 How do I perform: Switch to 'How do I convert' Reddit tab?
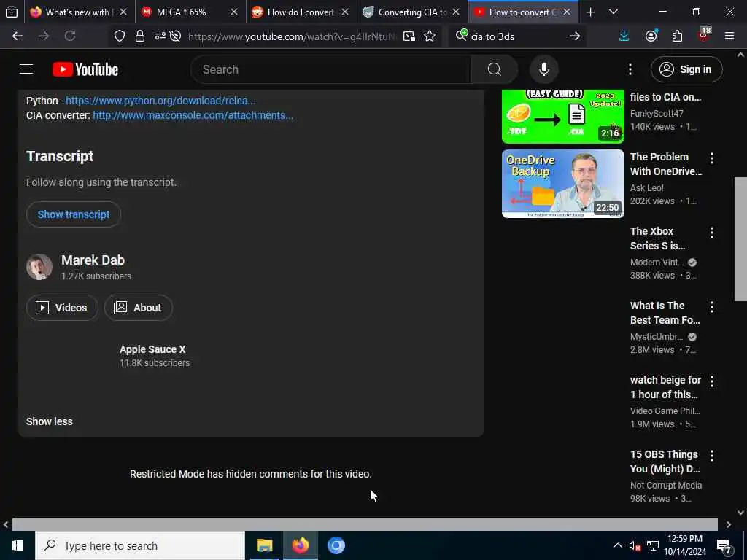(293, 12)
